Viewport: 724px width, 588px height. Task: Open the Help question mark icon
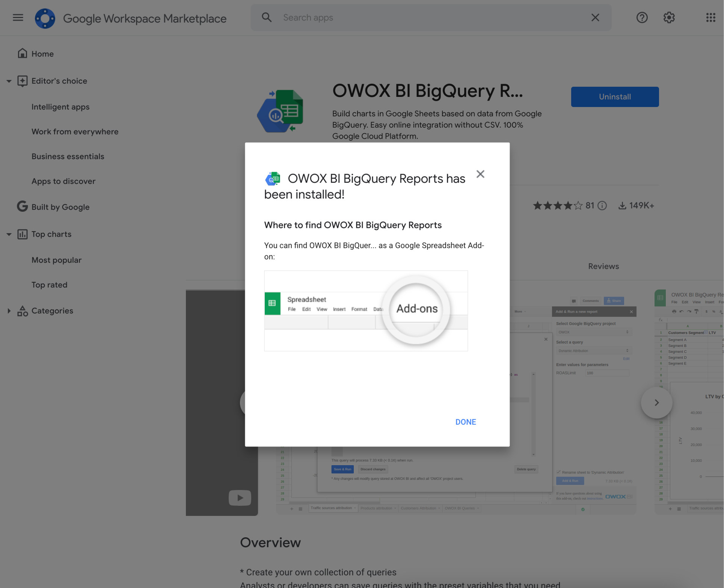pos(642,17)
